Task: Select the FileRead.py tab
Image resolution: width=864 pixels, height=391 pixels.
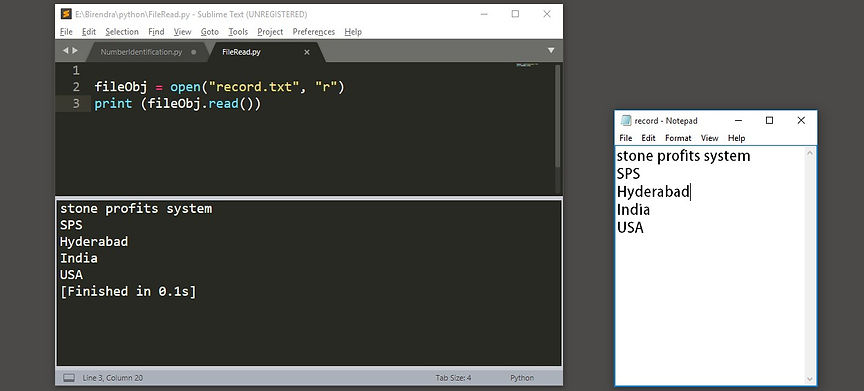Action: 241,52
